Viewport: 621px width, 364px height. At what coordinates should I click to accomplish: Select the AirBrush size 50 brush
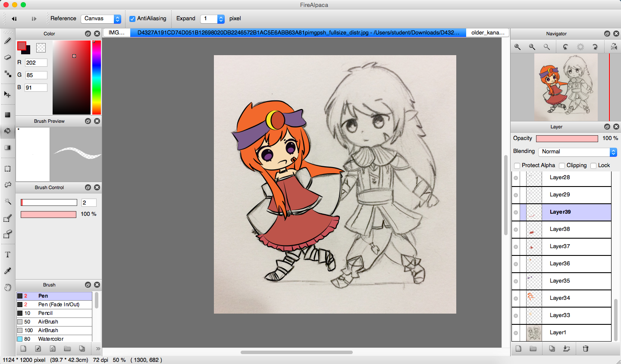[x=54, y=322]
